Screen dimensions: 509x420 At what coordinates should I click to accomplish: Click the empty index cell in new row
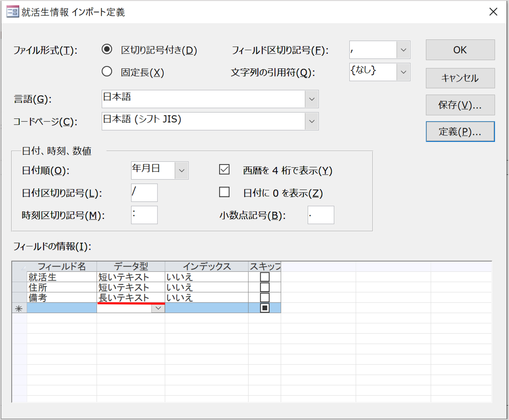(207, 308)
